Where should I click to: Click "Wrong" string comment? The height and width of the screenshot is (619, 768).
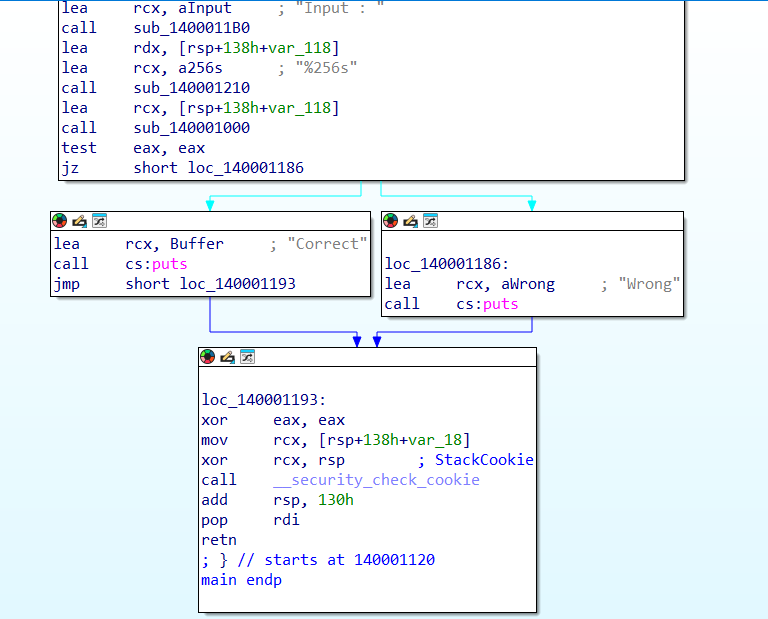pos(649,284)
